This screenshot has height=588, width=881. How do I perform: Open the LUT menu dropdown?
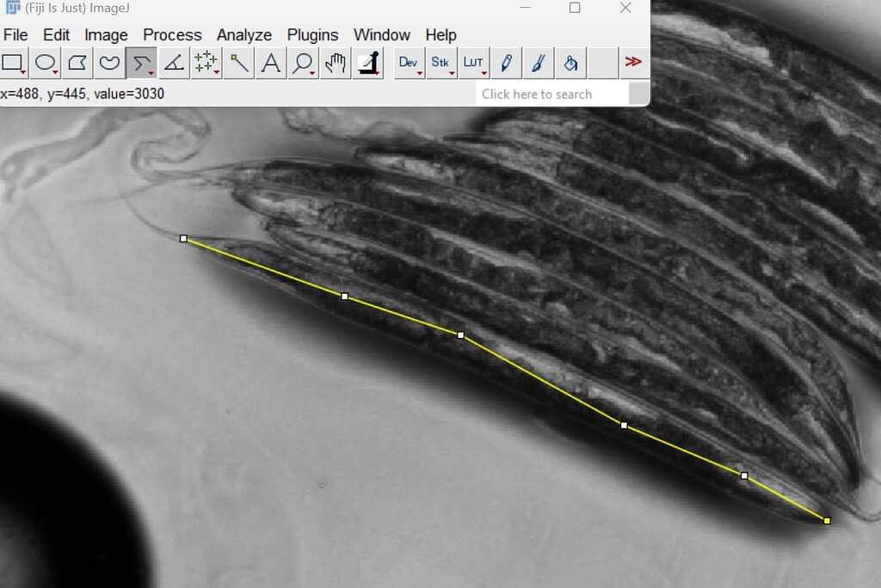473,62
